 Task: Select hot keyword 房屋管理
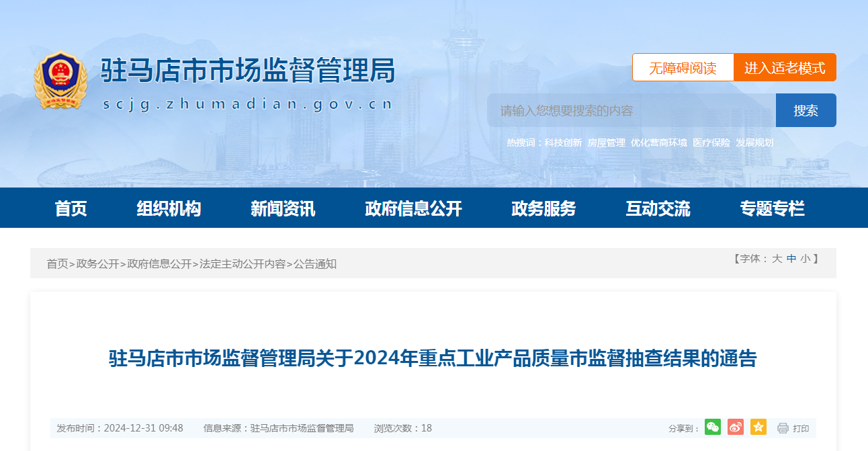pyautogui.click(x=606, y=142)
